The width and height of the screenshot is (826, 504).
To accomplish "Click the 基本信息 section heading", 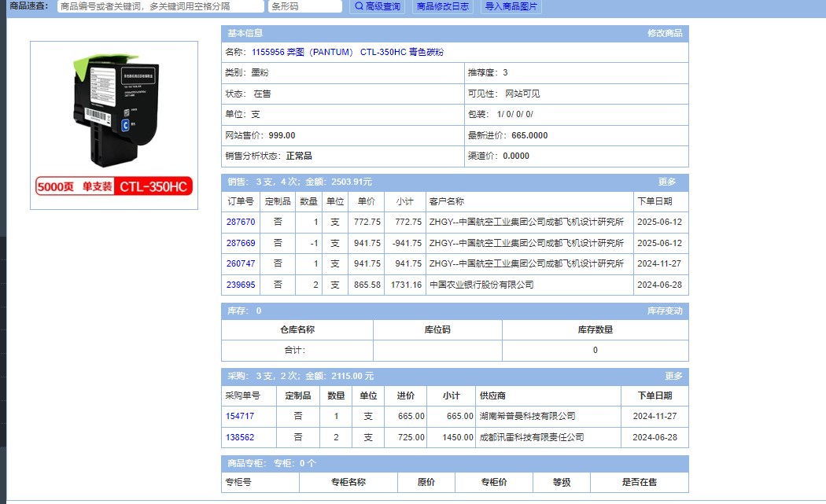I will click(245, 33).
